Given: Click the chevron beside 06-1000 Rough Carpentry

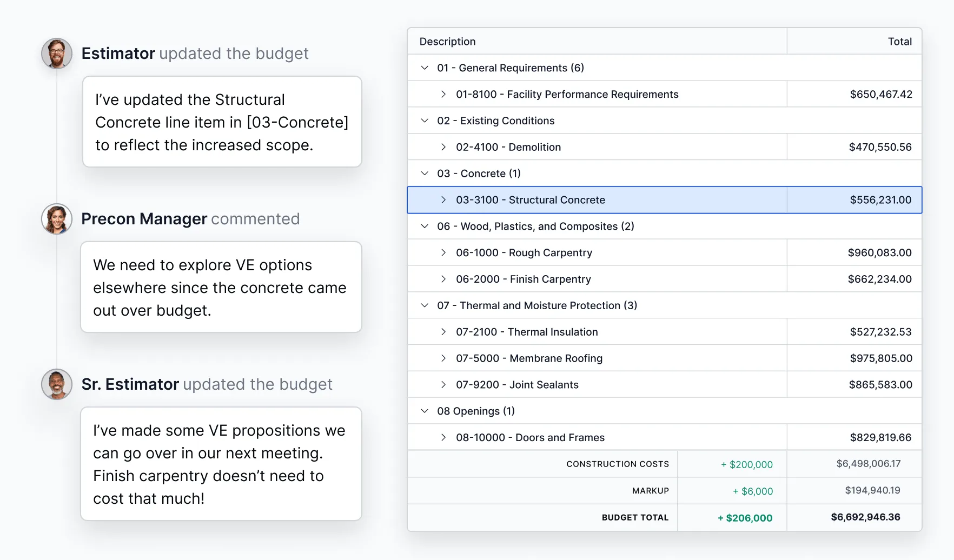Looking at the screenshot, I should coord(443,252).
